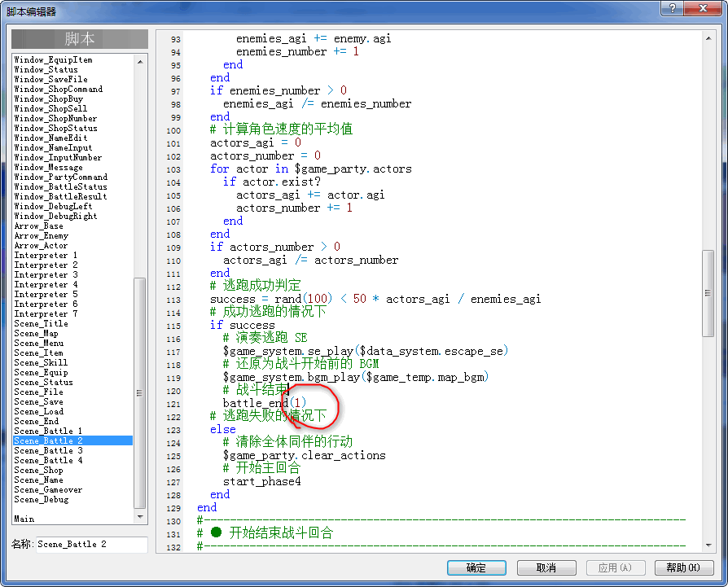Click the $game_party.clear_actions line
Image resolution: width=728 pixels, height=587 pixels.
pos(304,455)
